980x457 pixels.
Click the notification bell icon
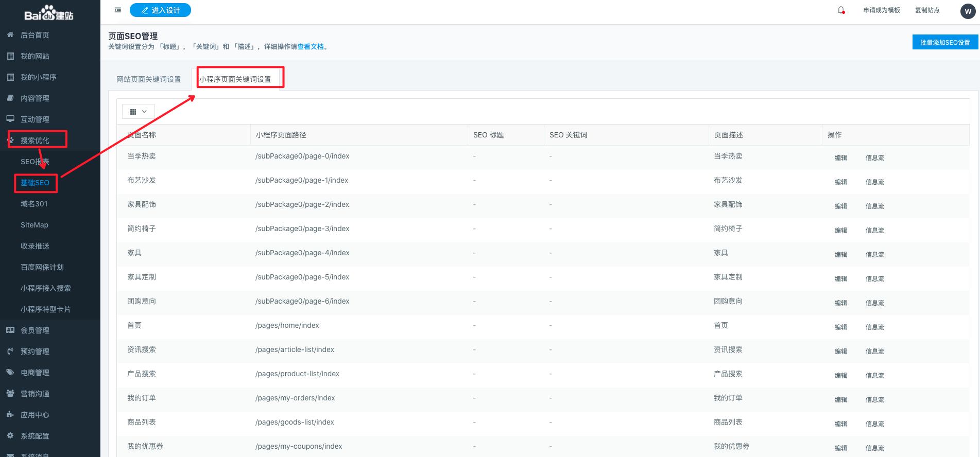click(841, 10)
